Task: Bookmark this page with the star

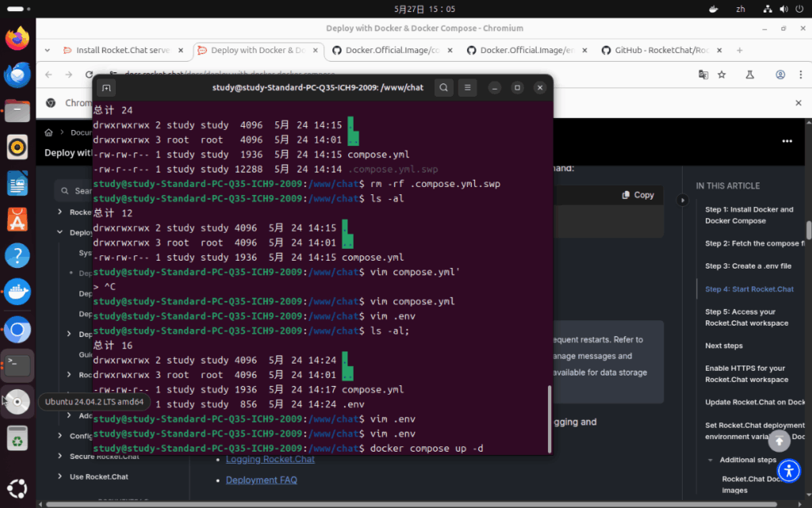Action: (722, 75)
